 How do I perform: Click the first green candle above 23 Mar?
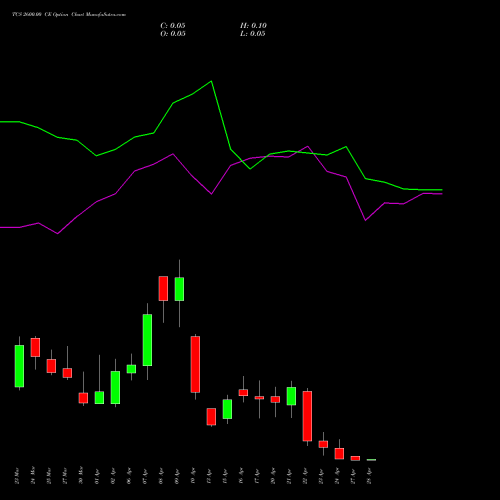[19, 366]
